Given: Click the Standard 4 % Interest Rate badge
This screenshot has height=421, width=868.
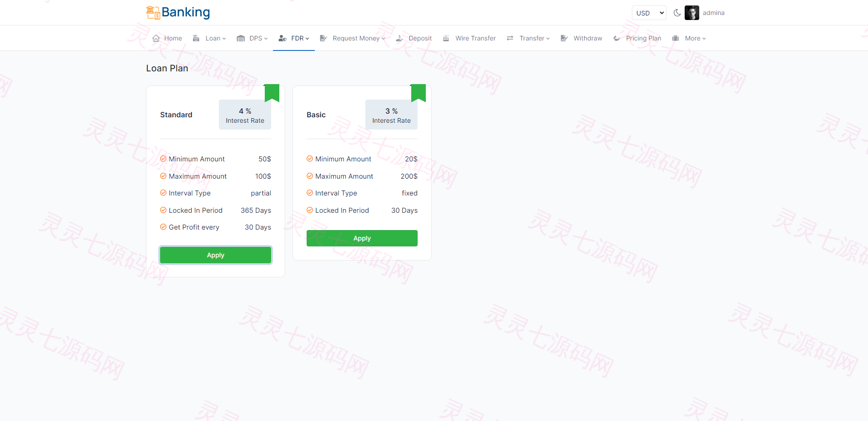Looking at the screenshot, I should coord(245,115).
